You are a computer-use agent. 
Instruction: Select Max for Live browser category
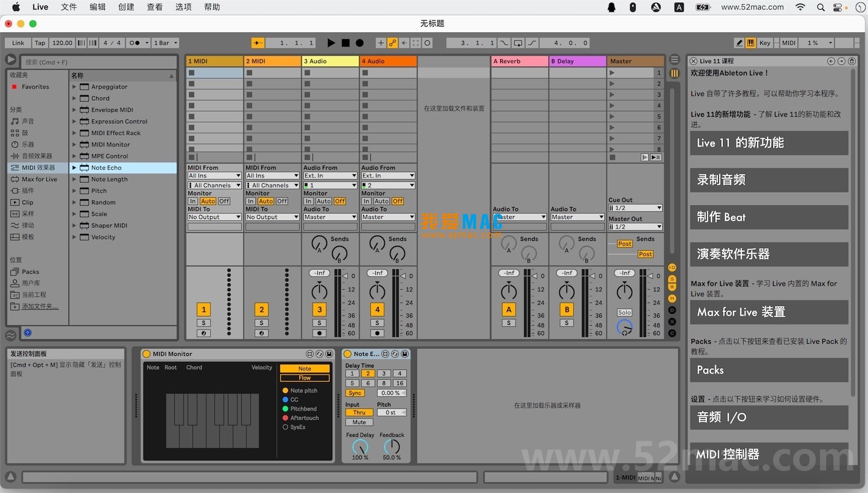point(37,179)
